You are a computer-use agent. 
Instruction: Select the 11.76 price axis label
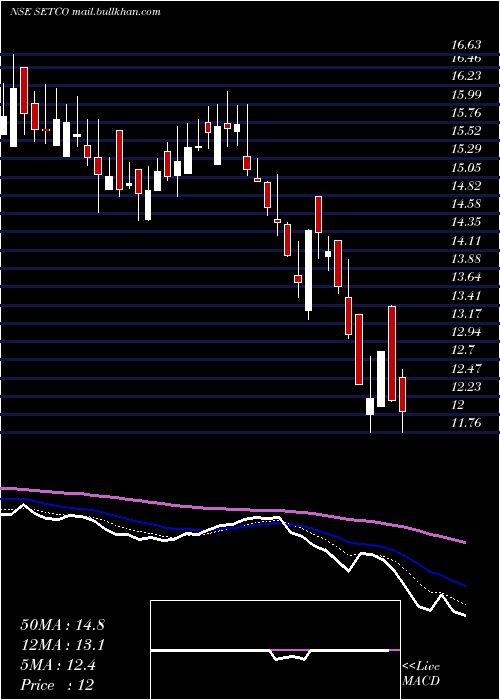click(466, 423)
